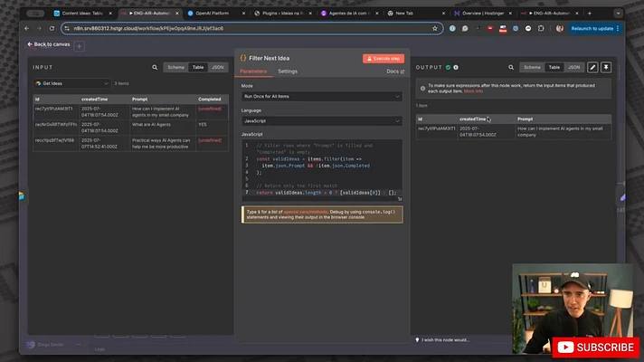Open the Mode dropdown
This screenshot has height=362, width=644.
pos(322,97)
